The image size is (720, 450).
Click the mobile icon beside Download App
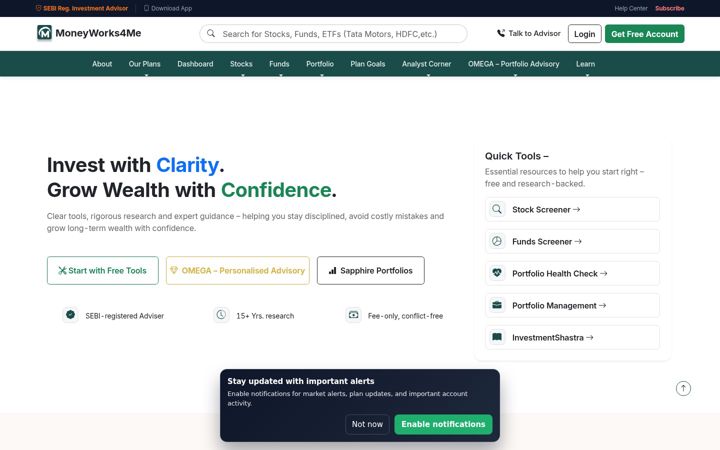[x=146, y=8]
